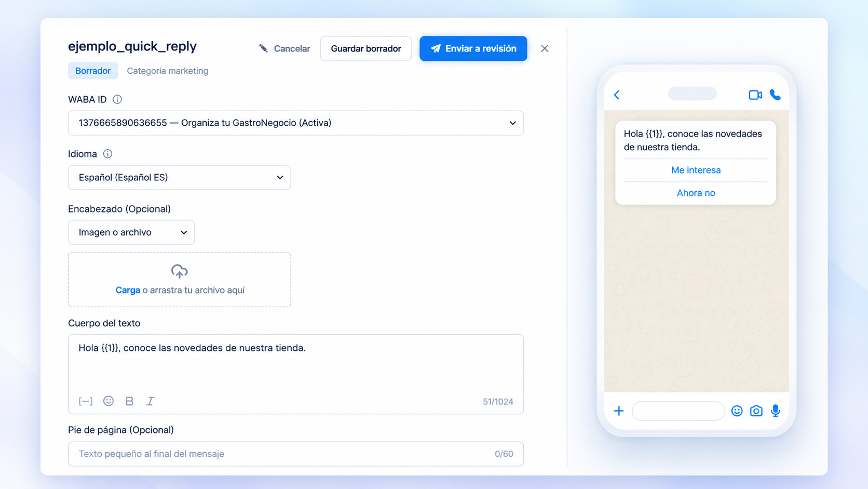Tap the back arrow in phone preview
Image resolution: width=868 pixels, height=489 pixels.
[x=617, y=95]
